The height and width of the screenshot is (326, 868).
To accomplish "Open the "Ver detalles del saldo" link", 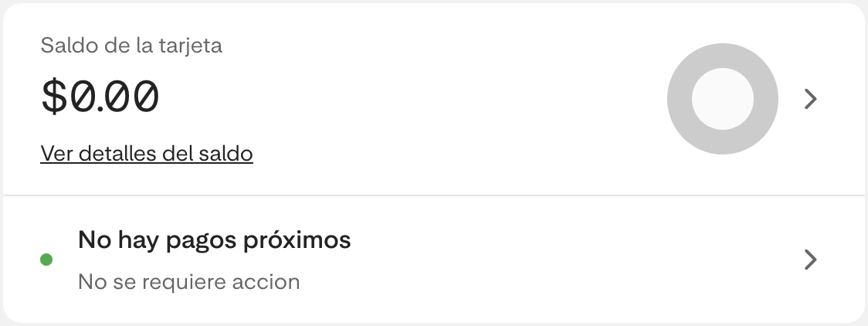I will [147, 154].
